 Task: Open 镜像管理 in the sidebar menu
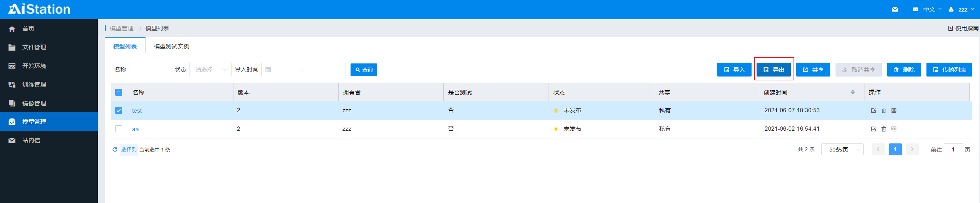(34, 103)
